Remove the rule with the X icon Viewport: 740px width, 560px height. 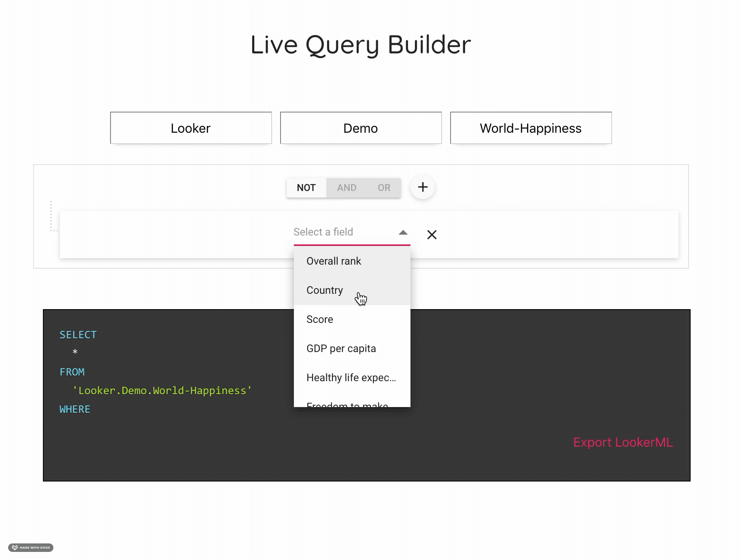432,235
